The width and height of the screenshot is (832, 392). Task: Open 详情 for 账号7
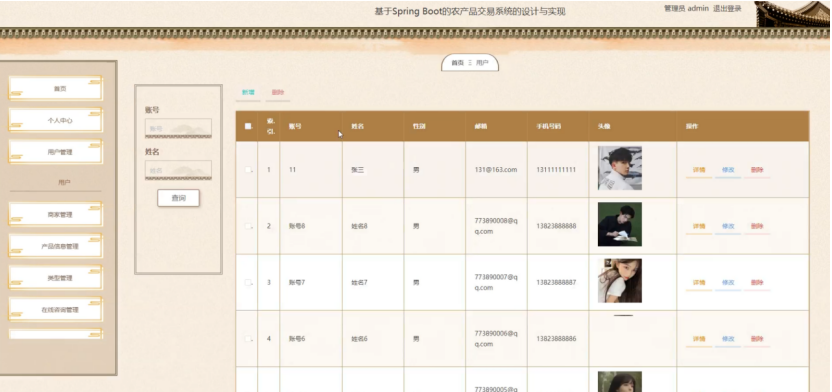pos(699,283)
